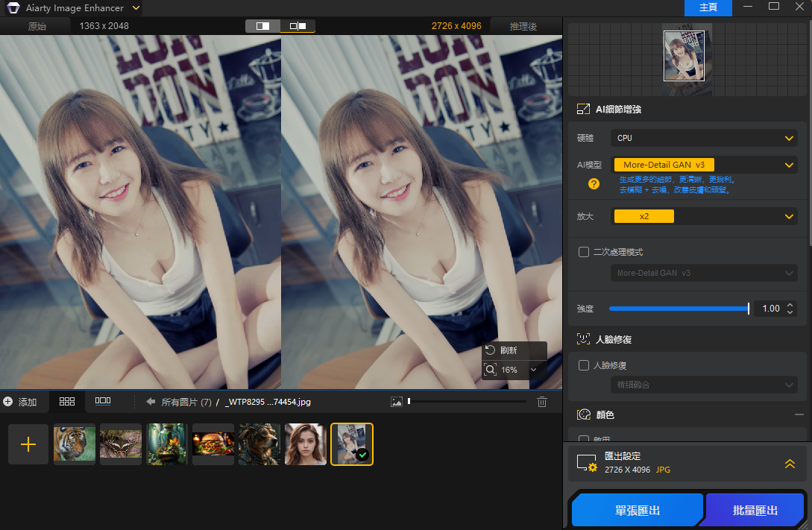Enable the 二次處理模式 checkbox
This screenshot has height=530, width=812.
tap(584, 252)
